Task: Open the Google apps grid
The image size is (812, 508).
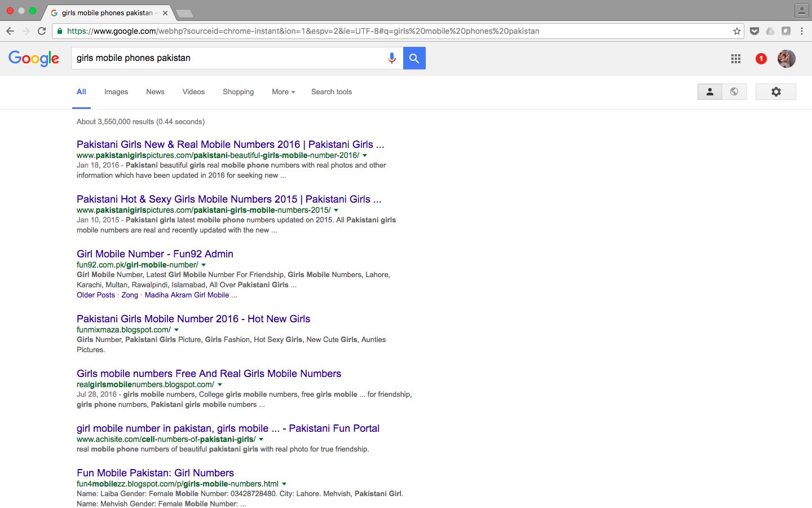Action: pos(736,59)
